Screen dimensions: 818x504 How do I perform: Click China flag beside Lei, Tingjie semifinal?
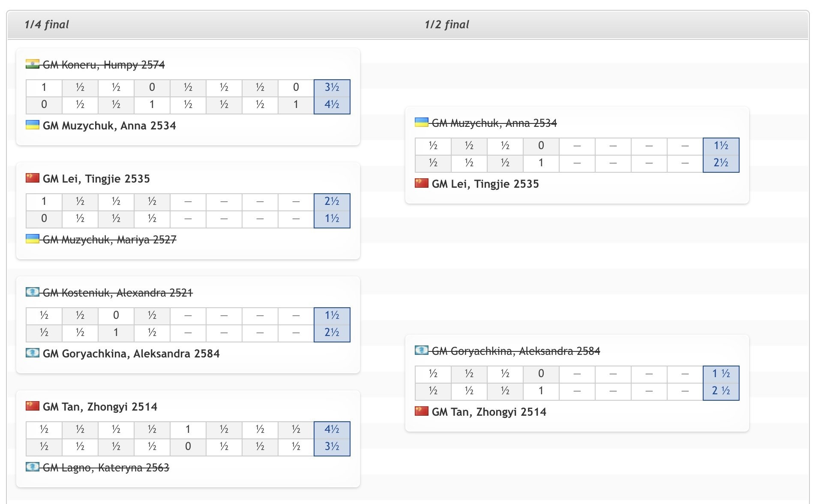pyautogui.click(x=422, y=183)
